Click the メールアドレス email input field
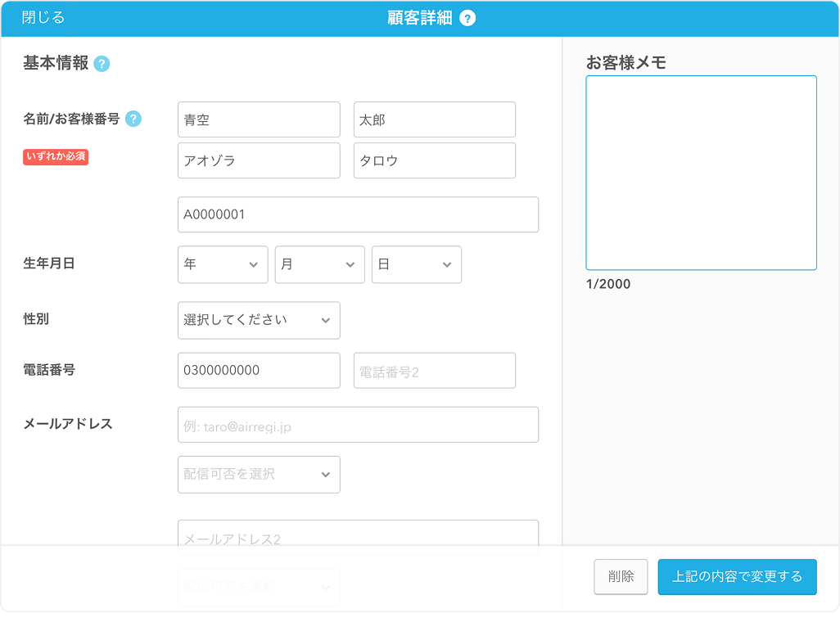Screen dimensions: 840x631 pos(358,425)
